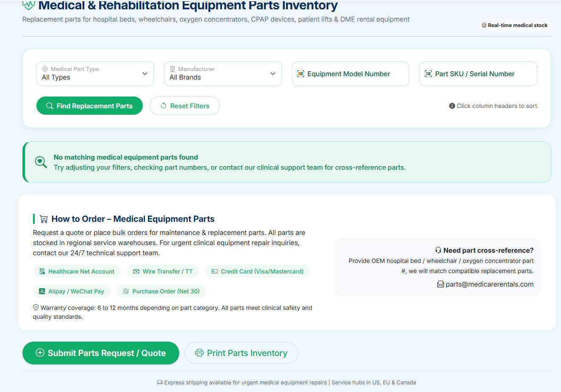
Task: Expand the chevron on the All Brands selector
Action: pyautogui.click(x=273, y=74)
